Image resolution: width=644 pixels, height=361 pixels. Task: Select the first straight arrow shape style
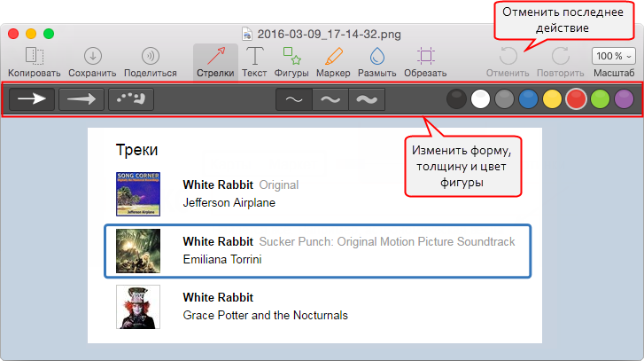pyautogui.click(x=32, y=99)
